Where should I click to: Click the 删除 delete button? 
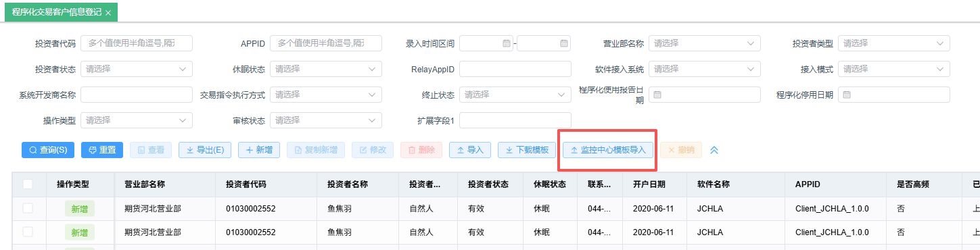tap(421, 150)
